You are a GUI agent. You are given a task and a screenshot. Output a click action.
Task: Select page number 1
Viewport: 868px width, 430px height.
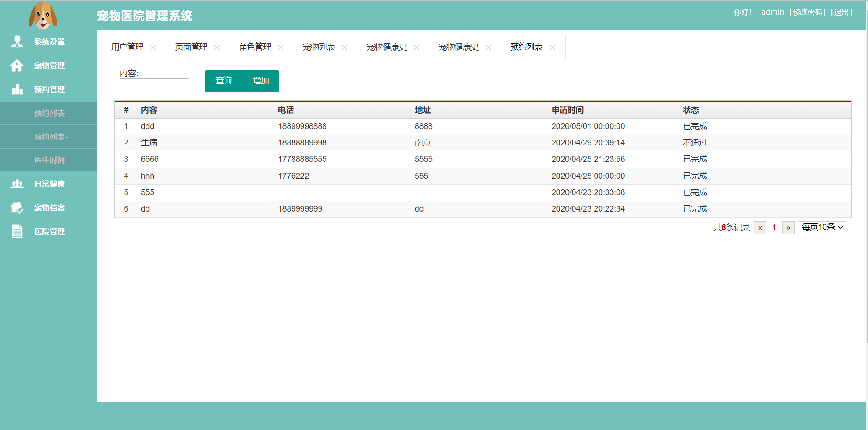point(774,228)
